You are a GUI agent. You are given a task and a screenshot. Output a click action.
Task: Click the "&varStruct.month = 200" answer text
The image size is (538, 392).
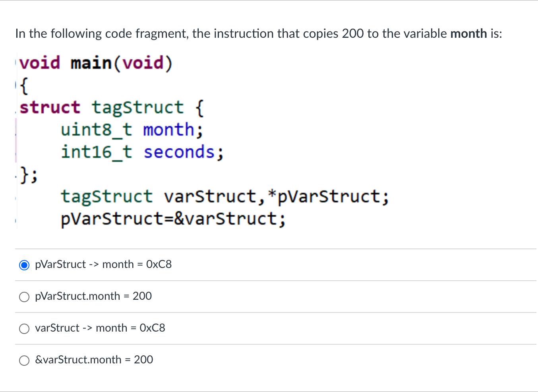coord(93,360)
